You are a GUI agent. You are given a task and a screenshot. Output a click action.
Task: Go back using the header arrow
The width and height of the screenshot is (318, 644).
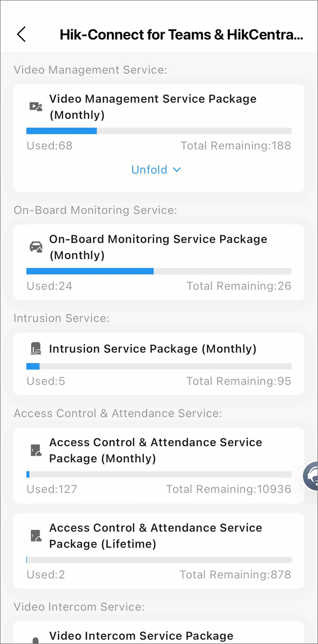[x=21, y=34]
